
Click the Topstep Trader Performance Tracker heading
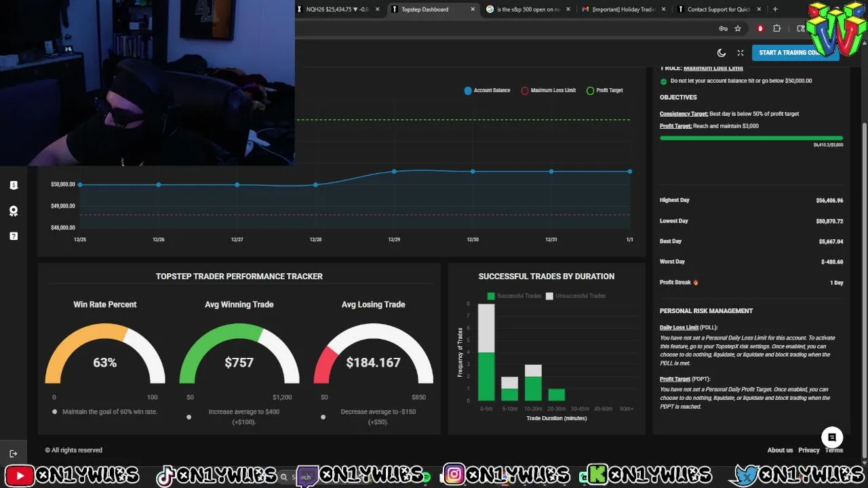pos(239,277)
